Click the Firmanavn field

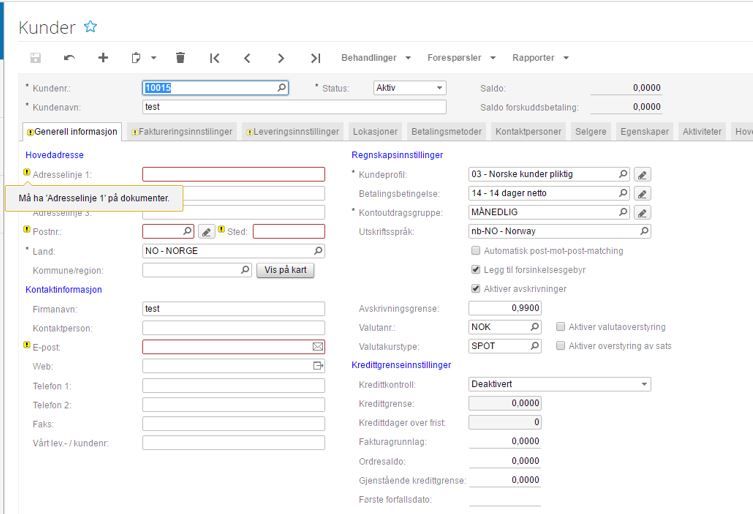[x=233, y=309]
